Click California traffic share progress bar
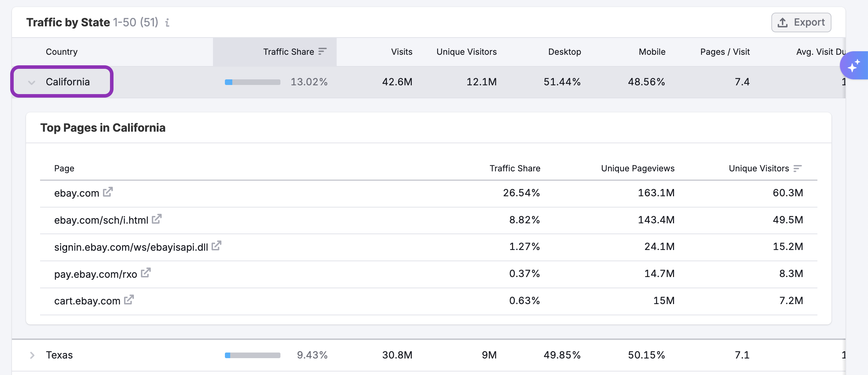Screen dimensions: 868x375 tap(252, 82)
